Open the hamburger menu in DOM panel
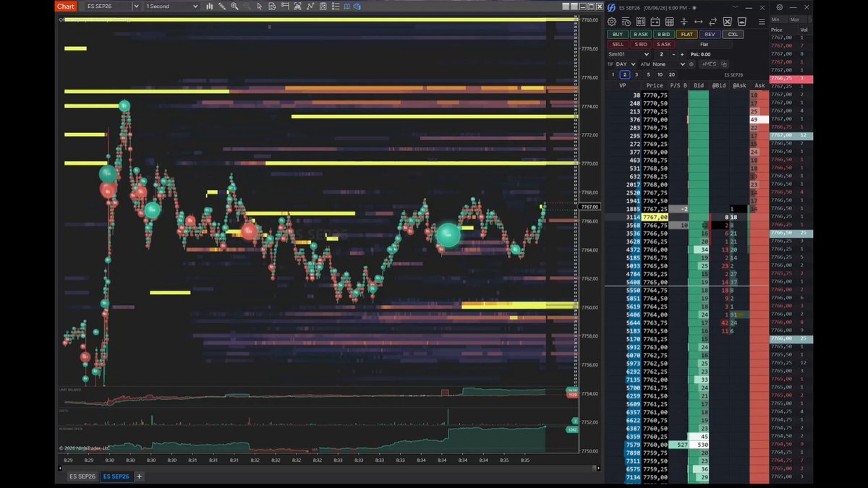 [762, 22]
